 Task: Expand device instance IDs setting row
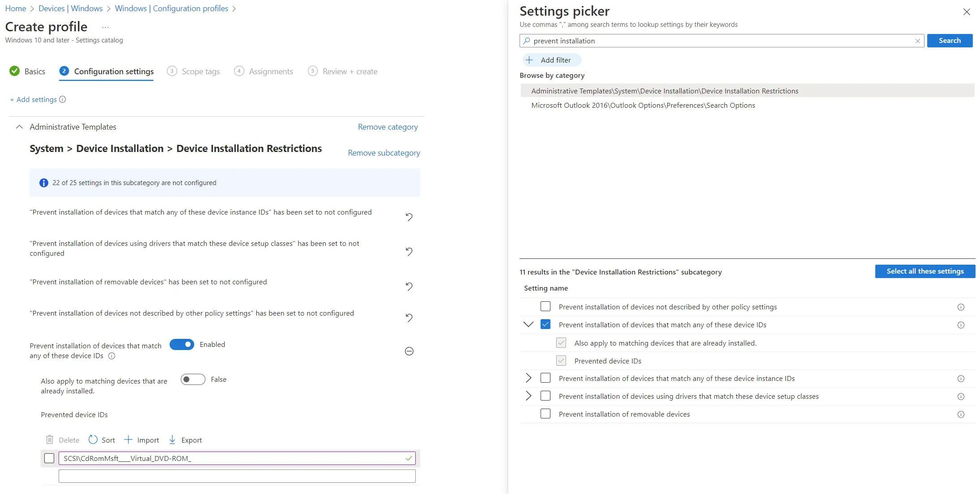528,378
